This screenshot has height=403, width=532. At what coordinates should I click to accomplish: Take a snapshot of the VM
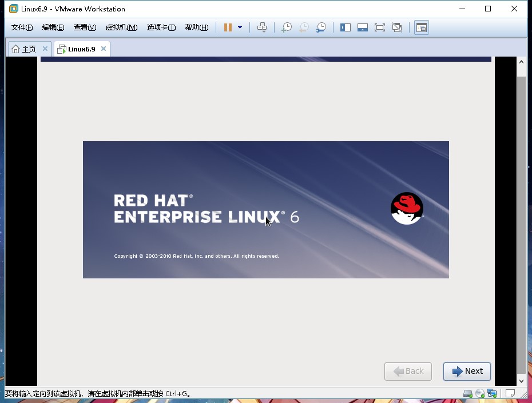pos(287,27)
